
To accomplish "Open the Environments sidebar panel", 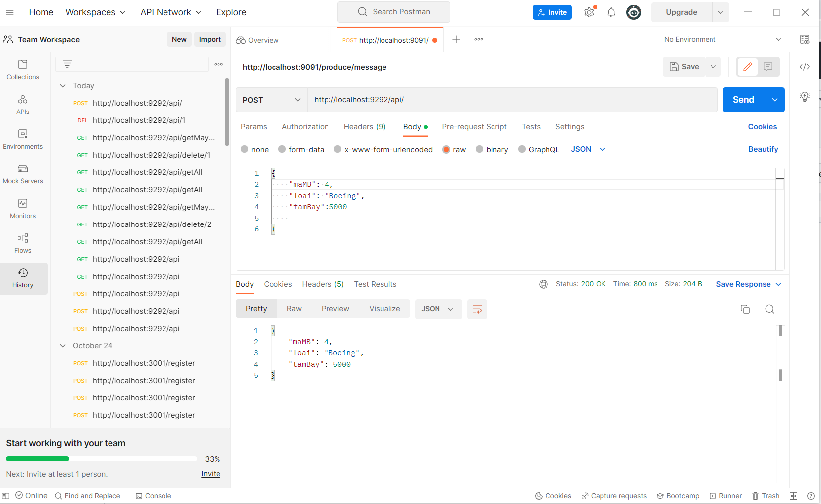I will coord(23,139).
